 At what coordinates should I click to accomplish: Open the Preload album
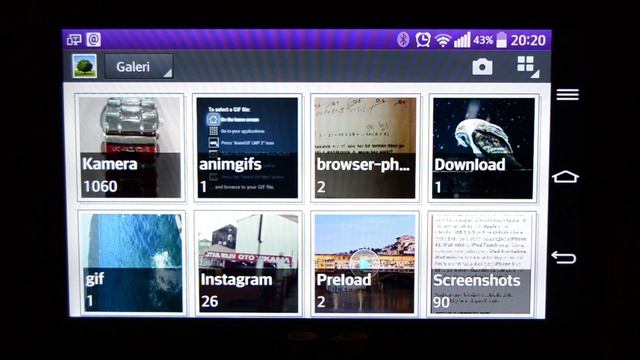click(365, 264)
